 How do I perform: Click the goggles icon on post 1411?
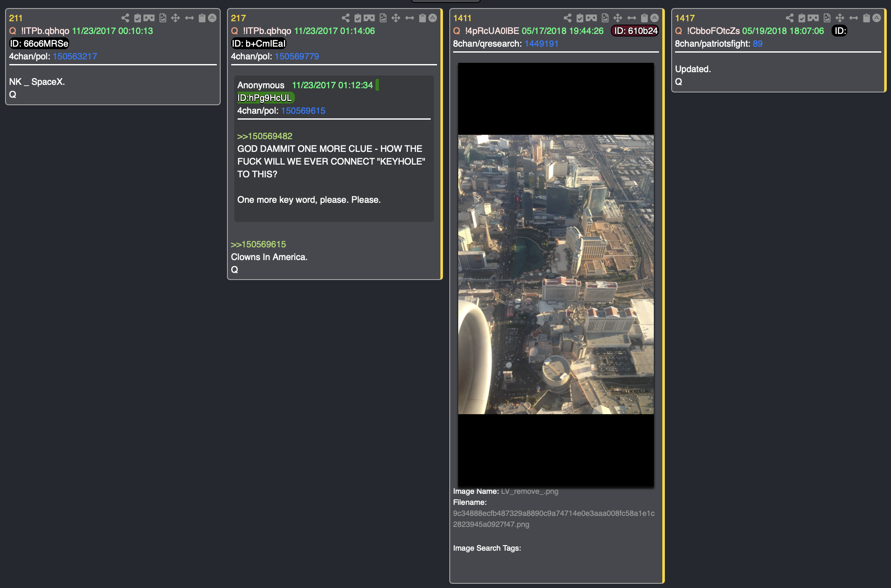tap(591, 18)
